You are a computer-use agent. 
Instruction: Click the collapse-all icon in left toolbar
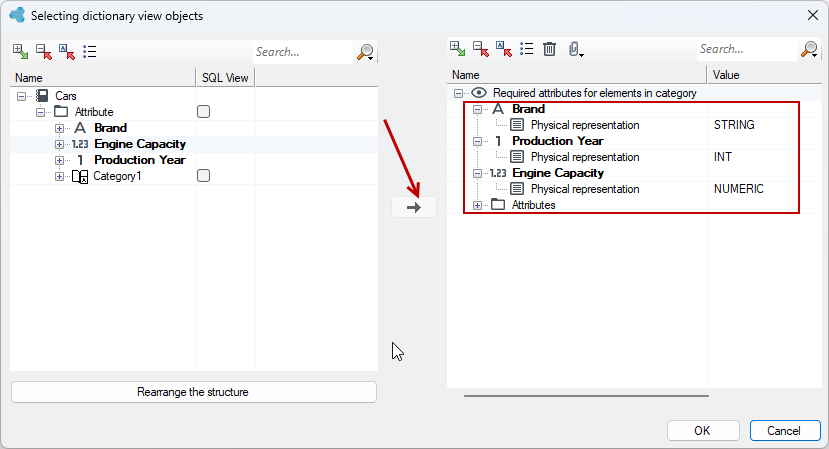[44, 52]
